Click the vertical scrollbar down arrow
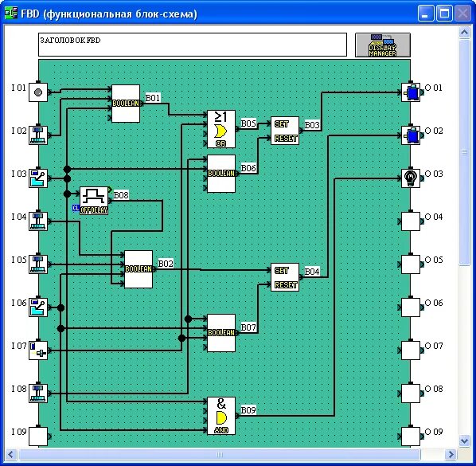Image resolution: width=476 pixels, height=466 pixels. (x=465, y=441)
